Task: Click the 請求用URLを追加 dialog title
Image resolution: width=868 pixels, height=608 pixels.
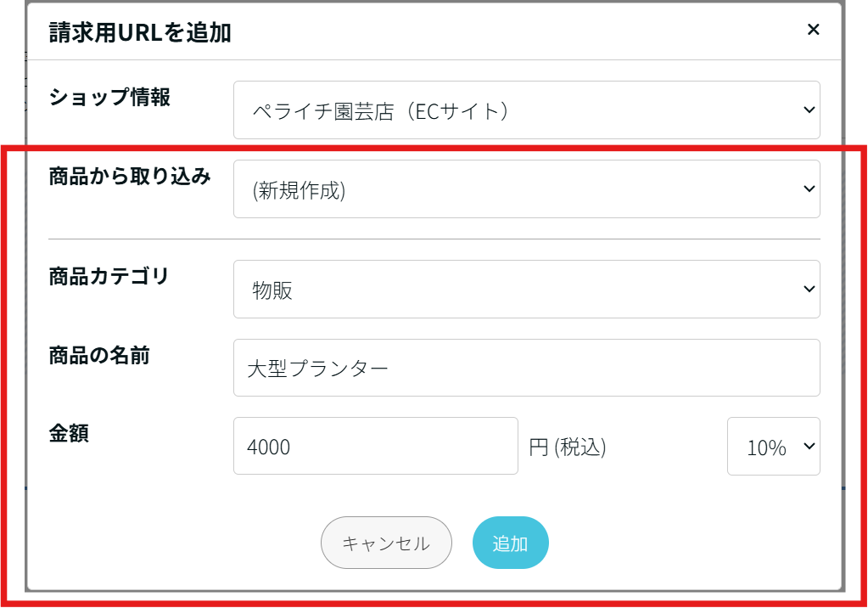Action: tap(140, 33)
